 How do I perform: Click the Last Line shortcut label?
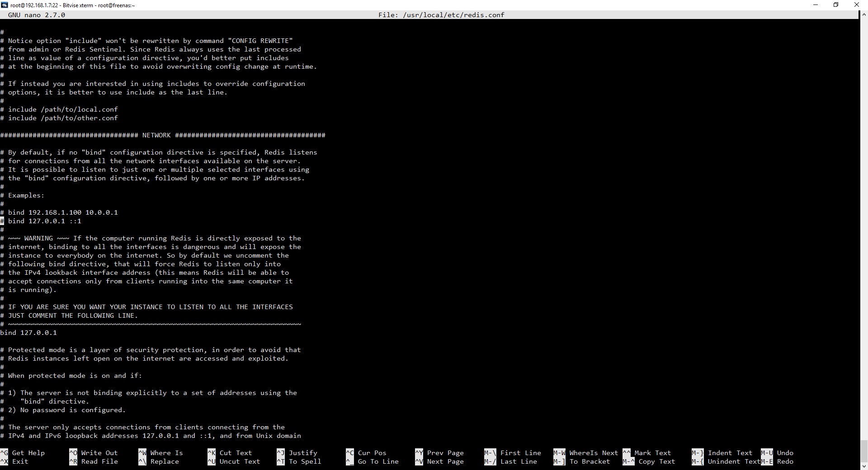click(x=519, y=461)
